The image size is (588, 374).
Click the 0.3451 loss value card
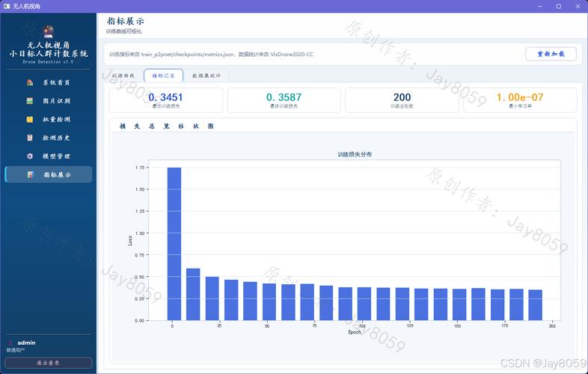click(x=166, y=100)
